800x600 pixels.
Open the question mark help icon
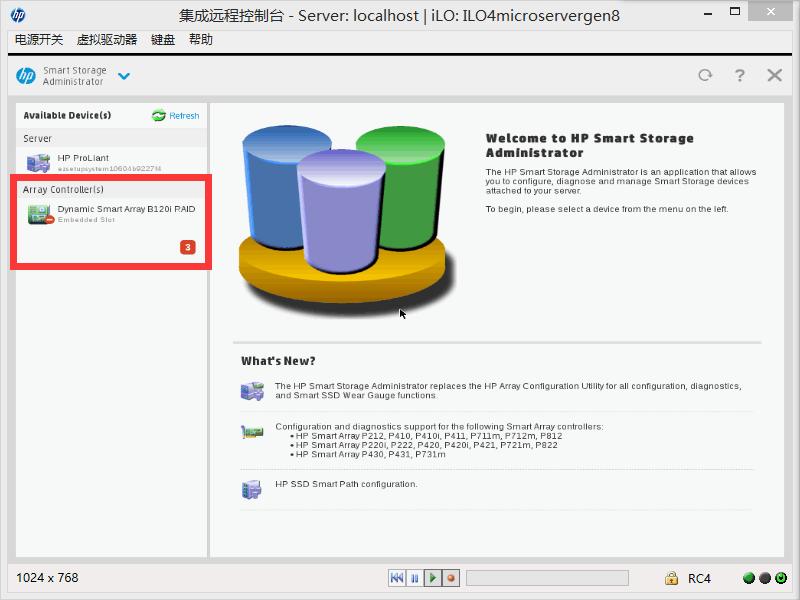739,75
